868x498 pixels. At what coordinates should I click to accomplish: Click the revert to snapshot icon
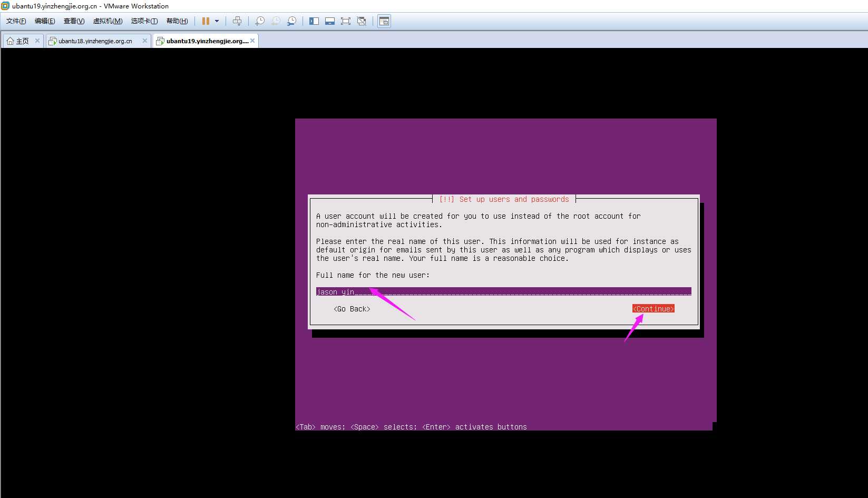pyautogui.click(x=276, y=21)
